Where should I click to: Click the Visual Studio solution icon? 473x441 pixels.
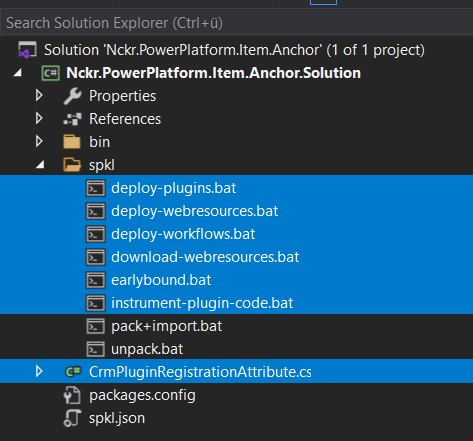coord(27,50)
